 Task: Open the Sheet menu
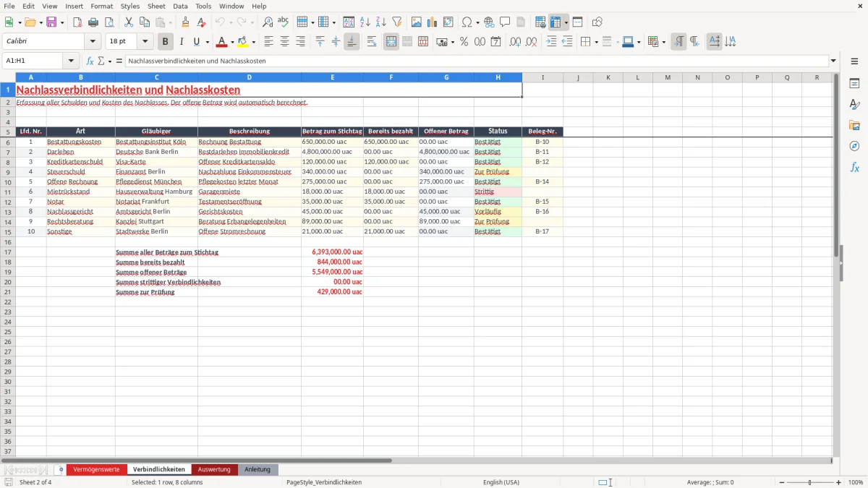tap(156, 6)
